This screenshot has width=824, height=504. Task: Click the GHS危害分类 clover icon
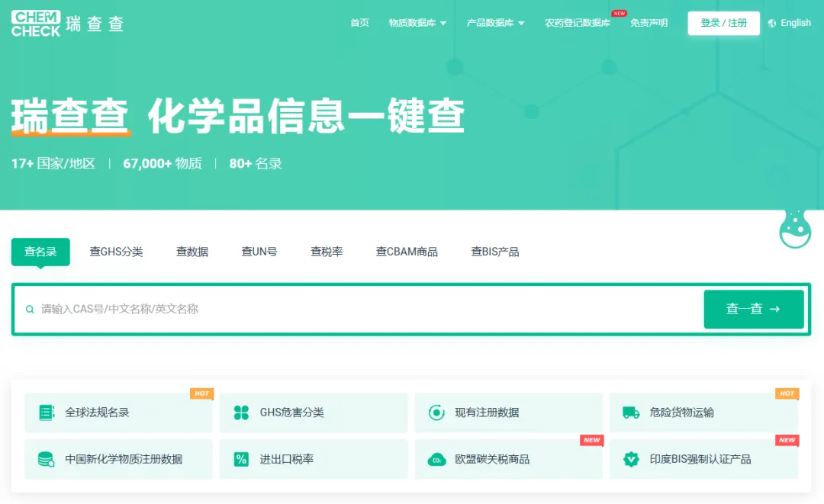[x=241, y=413]
